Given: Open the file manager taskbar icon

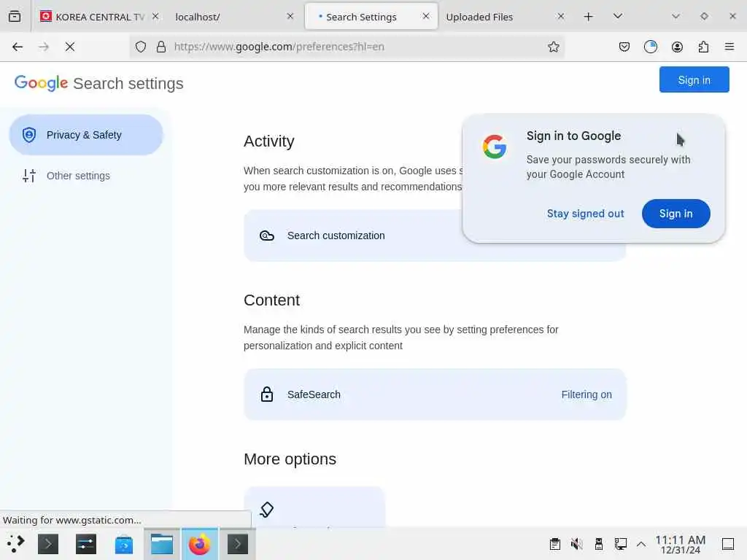Looking at the screenshot, I should (x=161, y=544).
